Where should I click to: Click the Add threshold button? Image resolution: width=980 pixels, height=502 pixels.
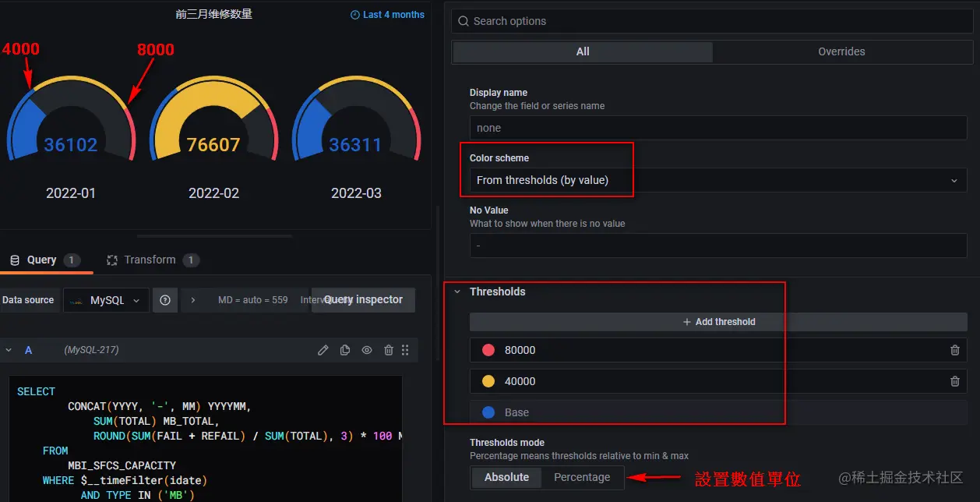tap(718, 322)
